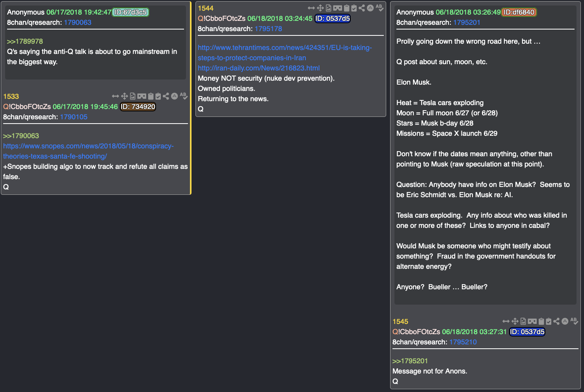Click Q!CbboFOtcZs tripcode on post 1545

416,332
